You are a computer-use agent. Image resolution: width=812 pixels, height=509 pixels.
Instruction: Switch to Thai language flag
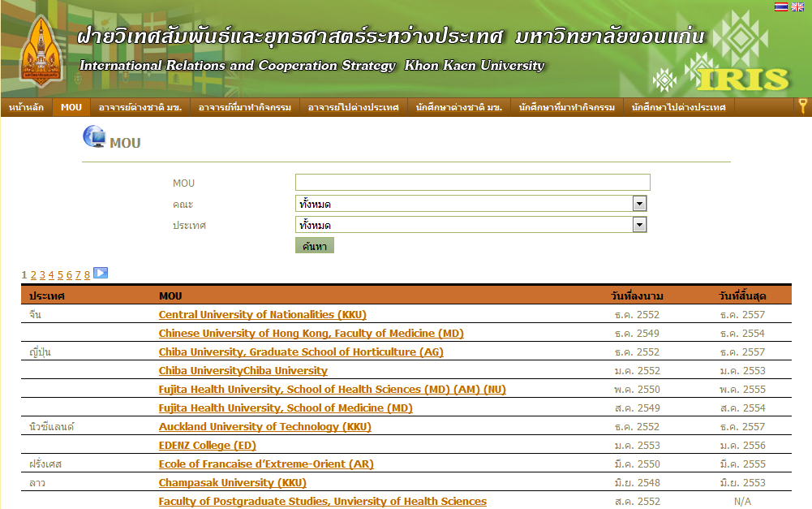pyautogui.click(x=781, y=6)
